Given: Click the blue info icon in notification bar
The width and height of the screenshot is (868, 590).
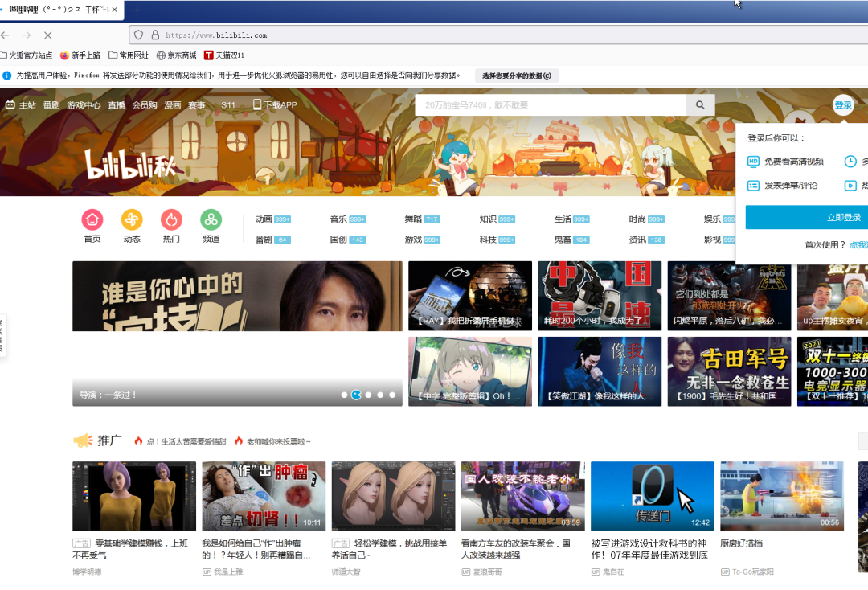Looking at the screenshot, I should click(6, 76).
